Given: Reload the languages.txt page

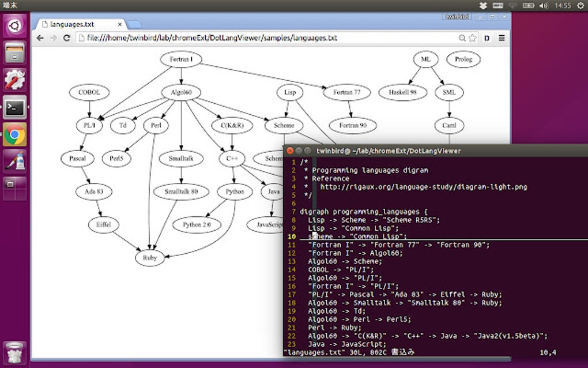Looking at the screenshot, I should [x=67, y=38].
